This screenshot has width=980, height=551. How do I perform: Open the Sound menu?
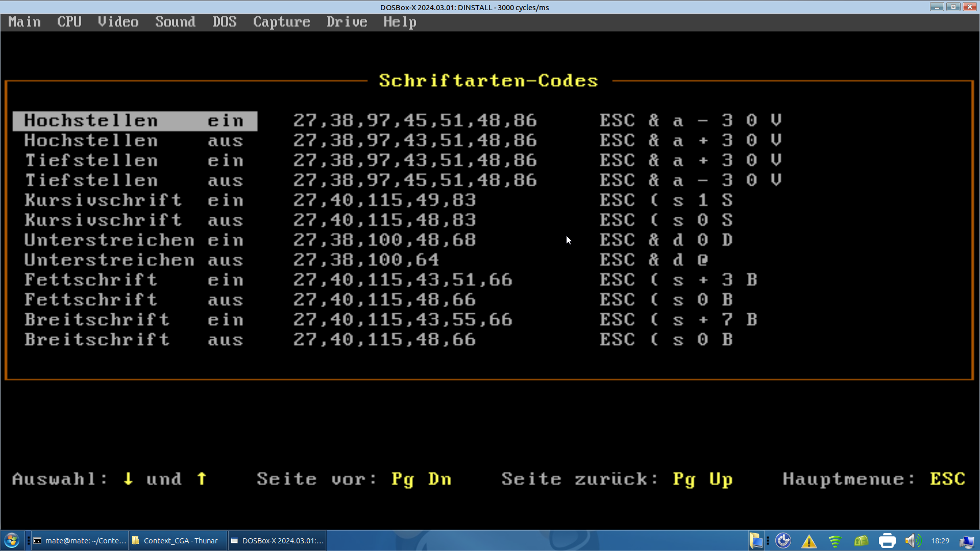coord(175,22)
